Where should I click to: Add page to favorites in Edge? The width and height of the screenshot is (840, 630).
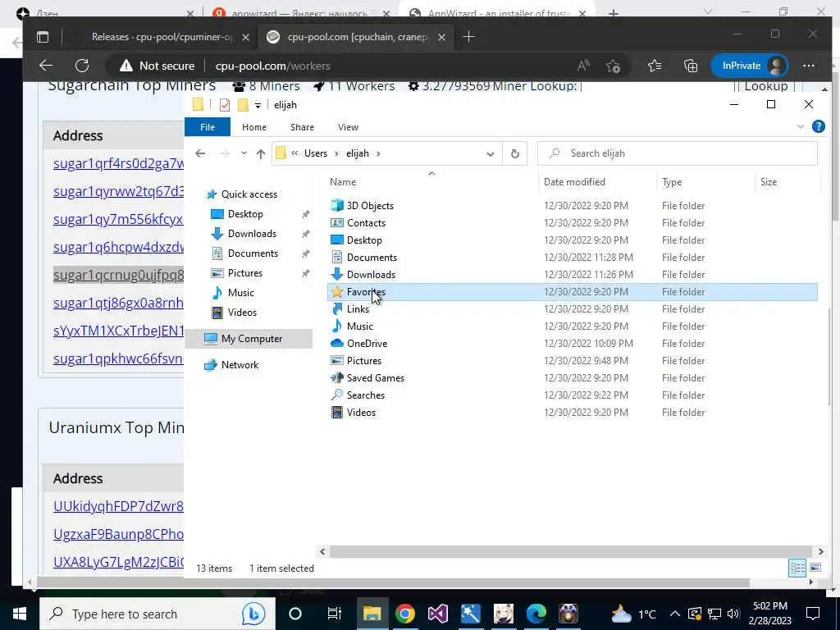tap(613, 66)
